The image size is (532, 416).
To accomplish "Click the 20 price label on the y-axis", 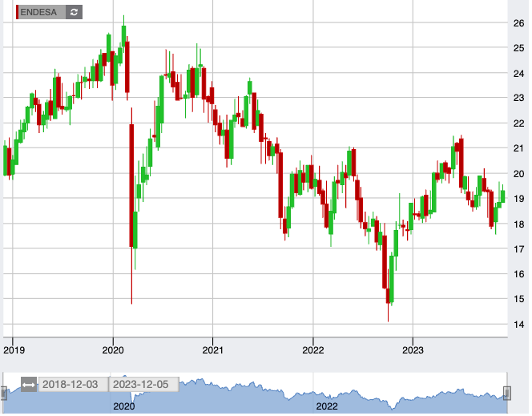I will point(518,174).
